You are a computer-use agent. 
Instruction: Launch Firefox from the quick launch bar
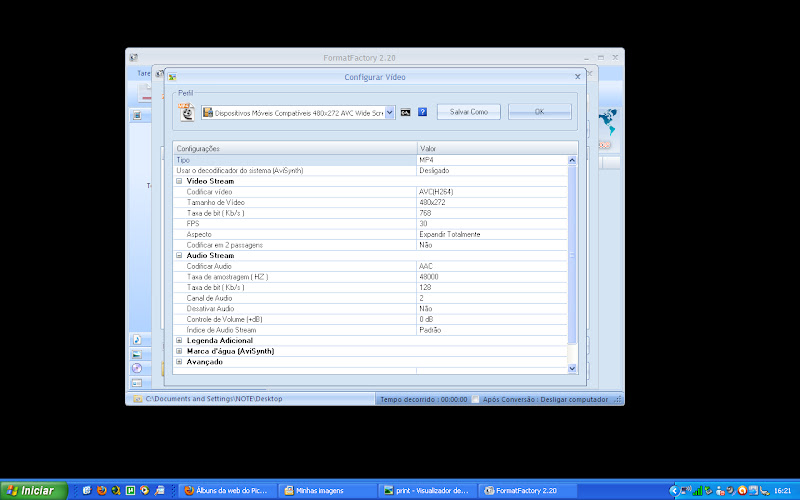click(102, 490)
